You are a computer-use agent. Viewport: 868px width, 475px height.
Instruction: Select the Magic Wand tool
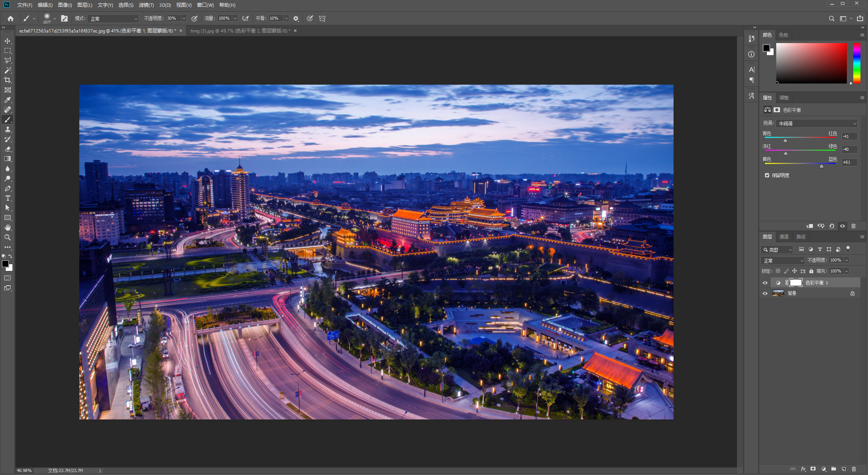click(8, 70)
